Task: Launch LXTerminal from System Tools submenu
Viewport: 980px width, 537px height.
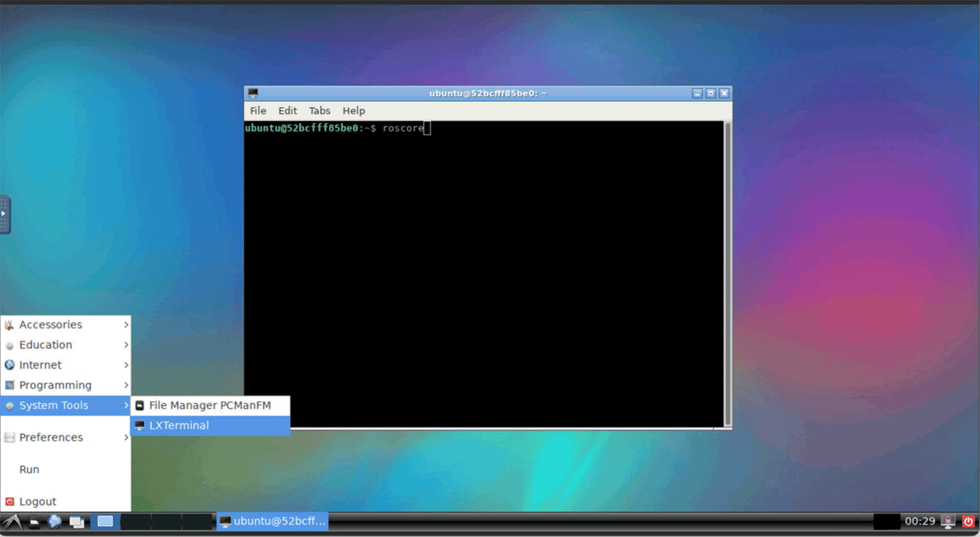Action: (210, 426)
